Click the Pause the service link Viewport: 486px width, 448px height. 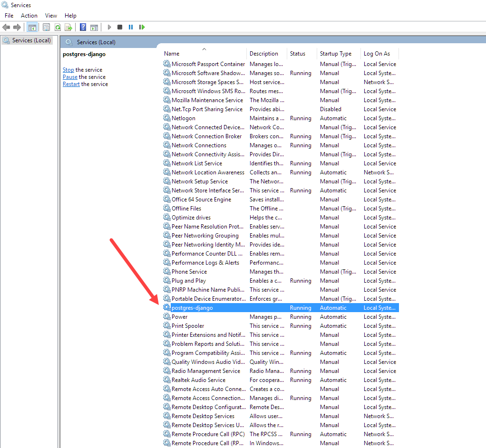(70, 77)
